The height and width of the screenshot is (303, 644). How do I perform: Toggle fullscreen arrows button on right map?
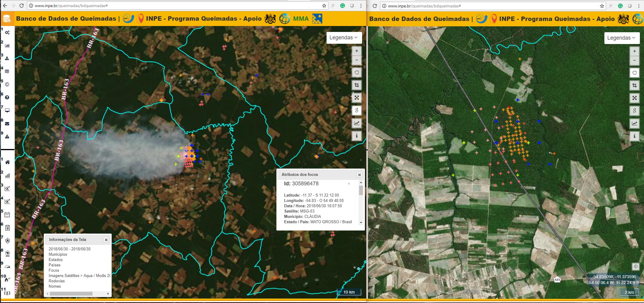634,98
